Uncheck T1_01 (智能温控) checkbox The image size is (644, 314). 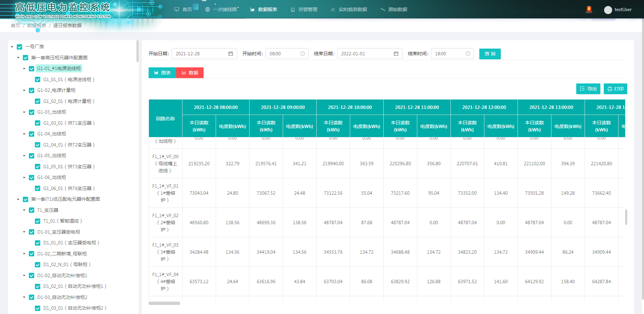pyautogui.click(x=38, y=221)
